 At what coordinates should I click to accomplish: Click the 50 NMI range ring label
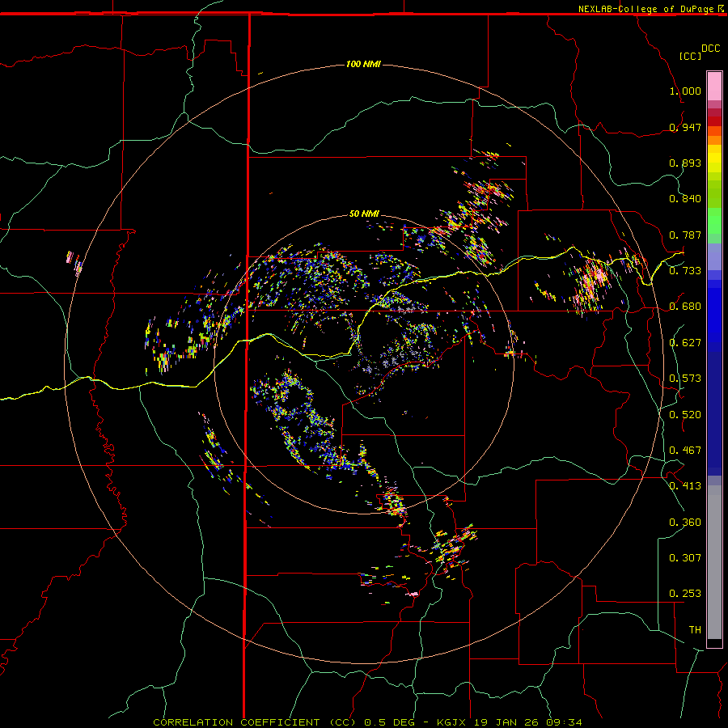[x=365, y=214]
